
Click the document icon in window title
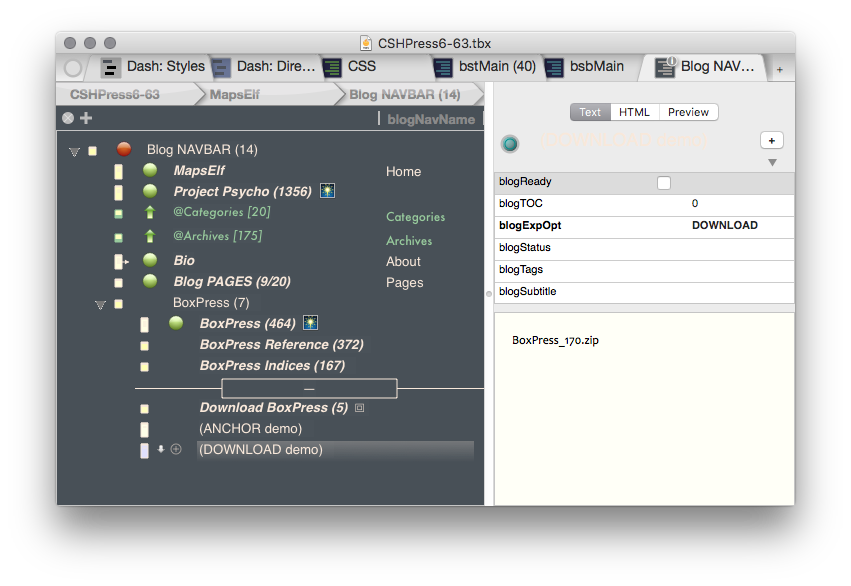coord(366,43)
